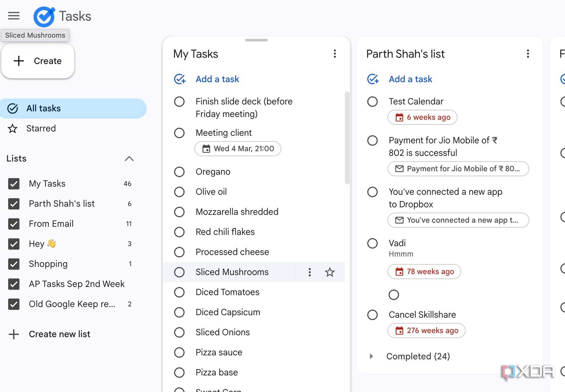Viewport: 565px width, 392px height.
Task: Click plus icon beside Create new list
Action: (14, 334)
